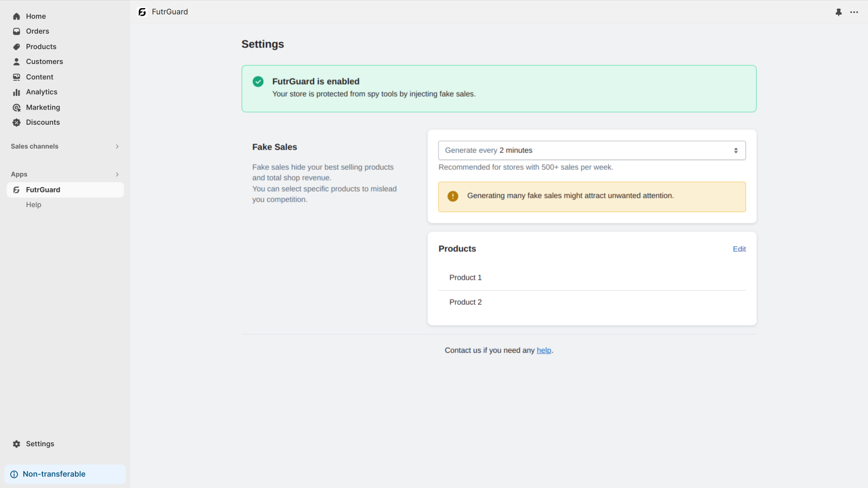
Task: Click the Recommended for stores with 500+ sales text
Action: point(526,167)
